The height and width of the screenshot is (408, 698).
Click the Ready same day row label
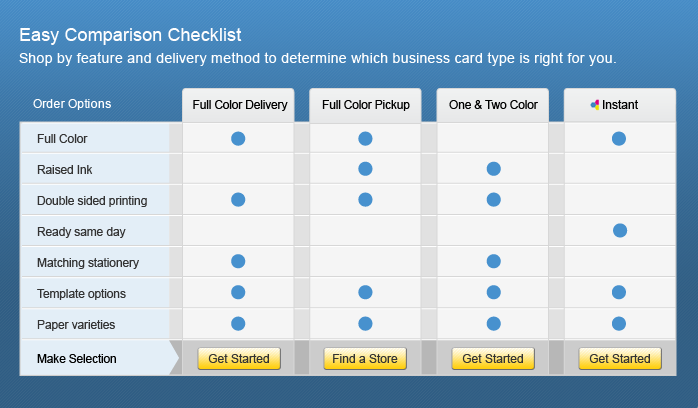point(81,232)
